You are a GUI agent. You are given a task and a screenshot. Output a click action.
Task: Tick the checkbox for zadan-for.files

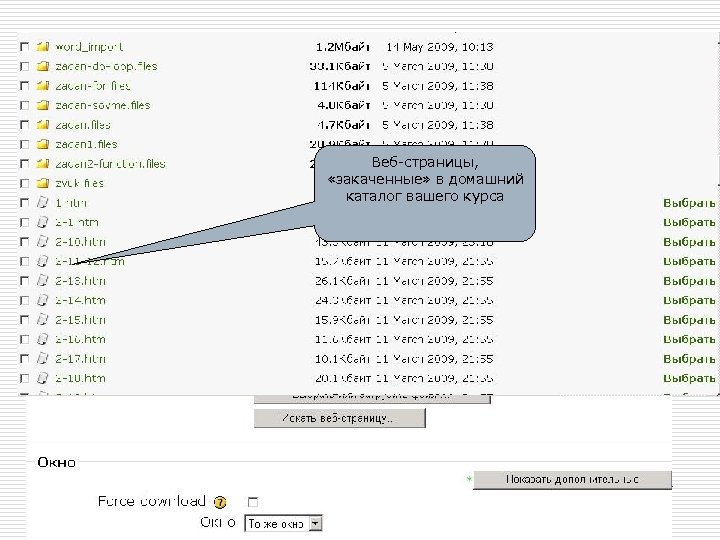25,86
